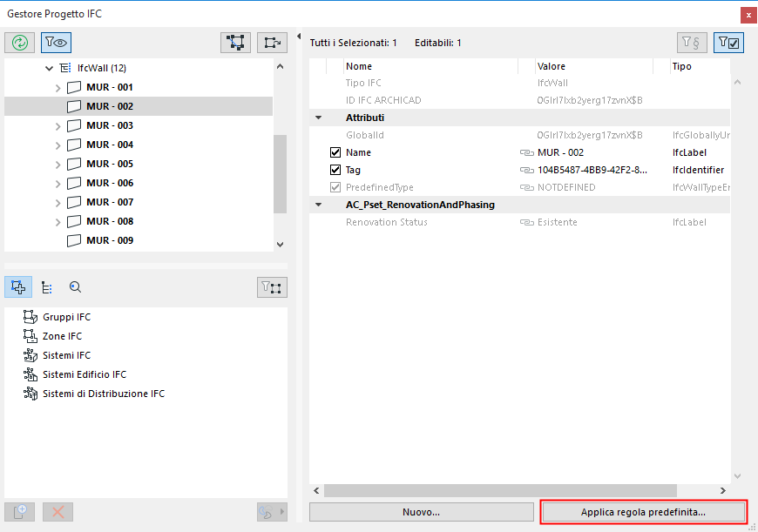The width and height of the screenshot is (758, 532).
Task: Click the Valore column header
Action: point(594,66)
